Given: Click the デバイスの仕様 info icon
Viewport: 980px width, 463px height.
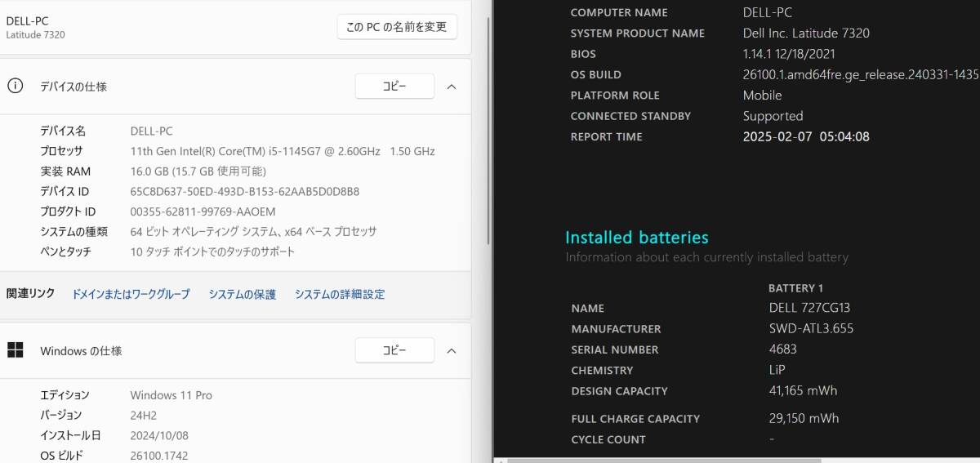Looking at the screenshot, I should 15,86.
